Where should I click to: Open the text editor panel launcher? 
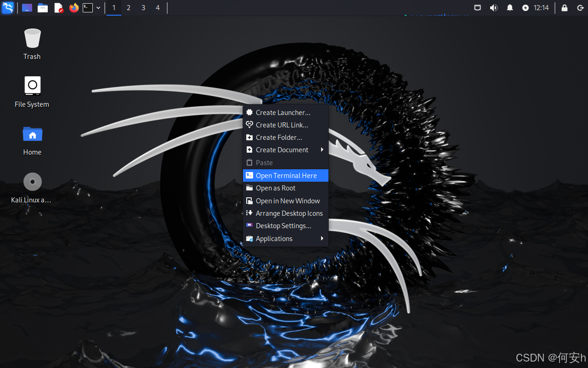(x=58, y=8)
